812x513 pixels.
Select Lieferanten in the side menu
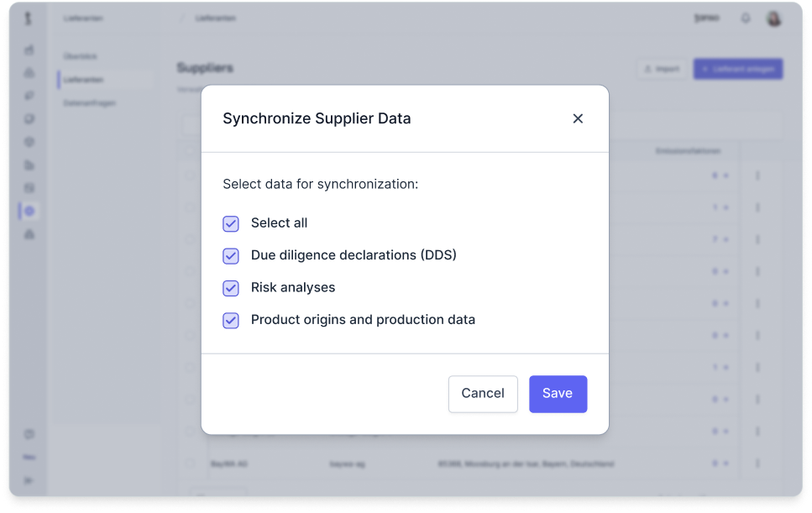click(x=84, y=80)
